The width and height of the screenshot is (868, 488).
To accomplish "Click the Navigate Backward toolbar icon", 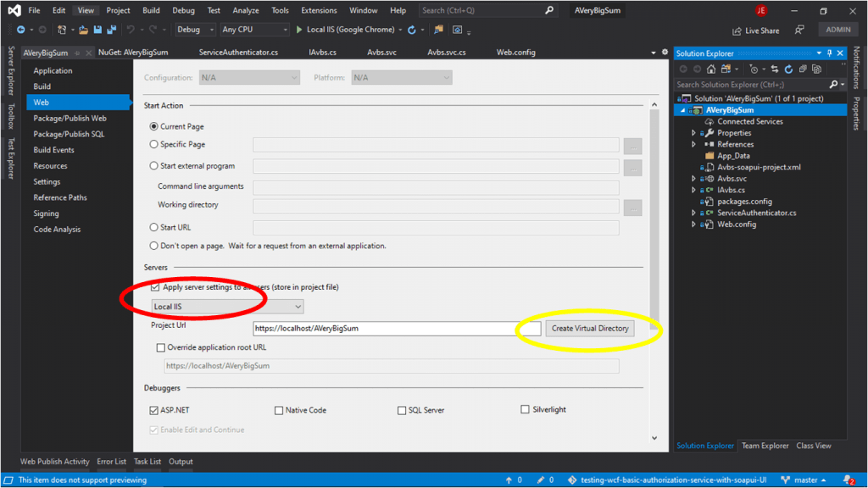I will [x=20, y=30].
